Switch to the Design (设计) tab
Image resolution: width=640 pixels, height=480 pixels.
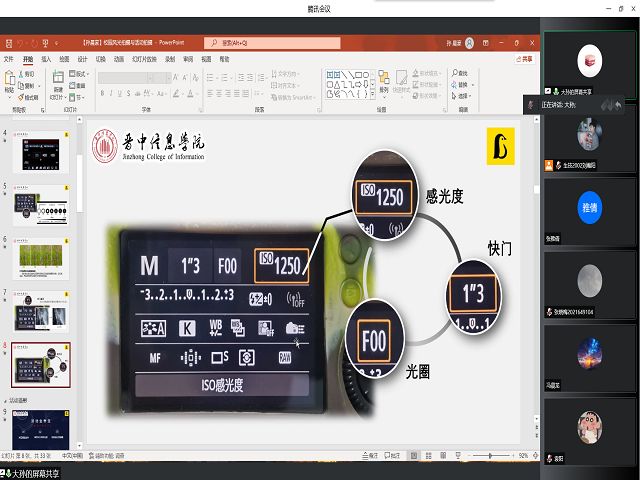point(82,59)
